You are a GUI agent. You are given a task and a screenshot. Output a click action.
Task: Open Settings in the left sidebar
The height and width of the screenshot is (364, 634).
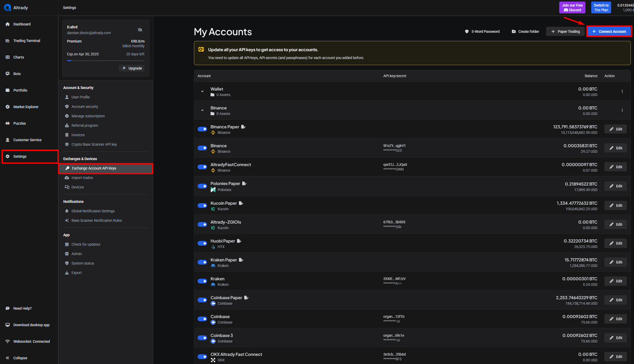(30, 156)
